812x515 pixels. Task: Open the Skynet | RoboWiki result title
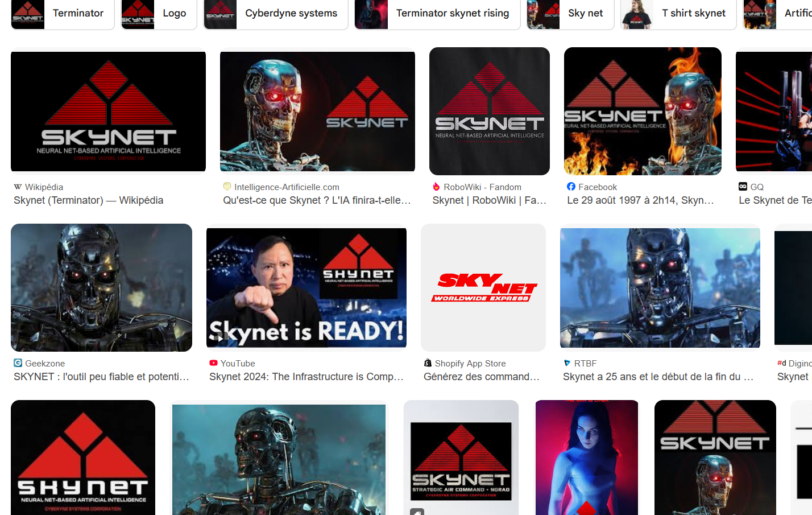tap(490, 200)
